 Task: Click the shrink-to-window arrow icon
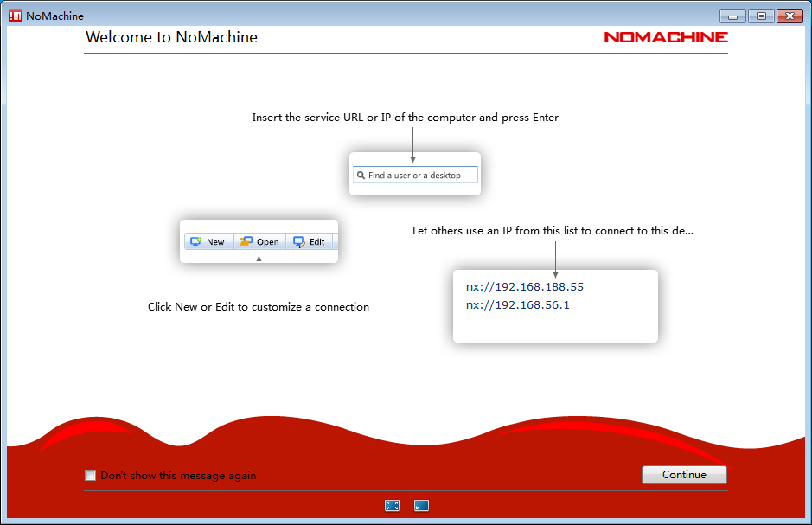pyautogui.click(x=421, y=506)
